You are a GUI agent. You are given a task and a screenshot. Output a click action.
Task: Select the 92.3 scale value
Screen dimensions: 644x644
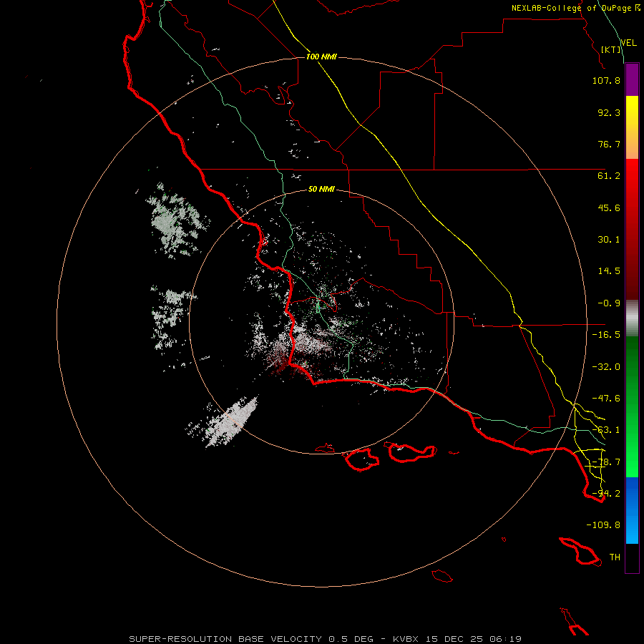point(609,112)
